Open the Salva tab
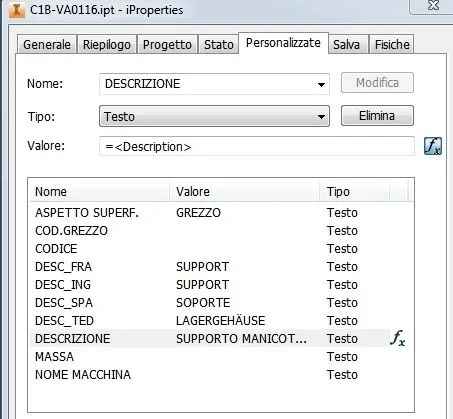This screenshot has width=453, height=419. pyautogui.click(x=346, y=44)
